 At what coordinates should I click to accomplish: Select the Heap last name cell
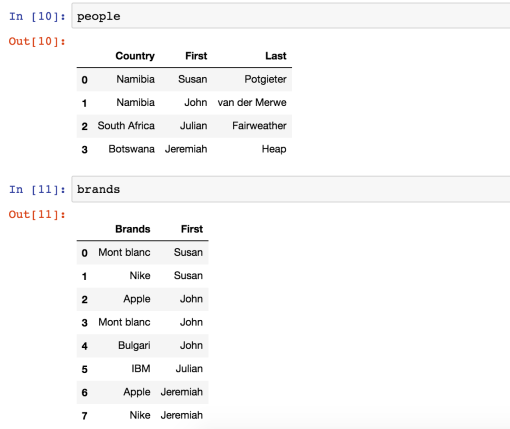(274, 149)
